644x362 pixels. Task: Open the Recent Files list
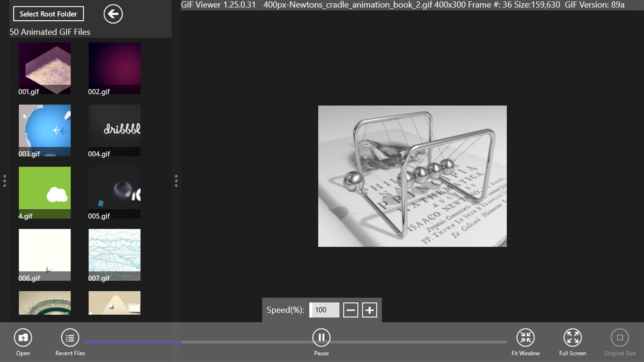tap(70, 338)
